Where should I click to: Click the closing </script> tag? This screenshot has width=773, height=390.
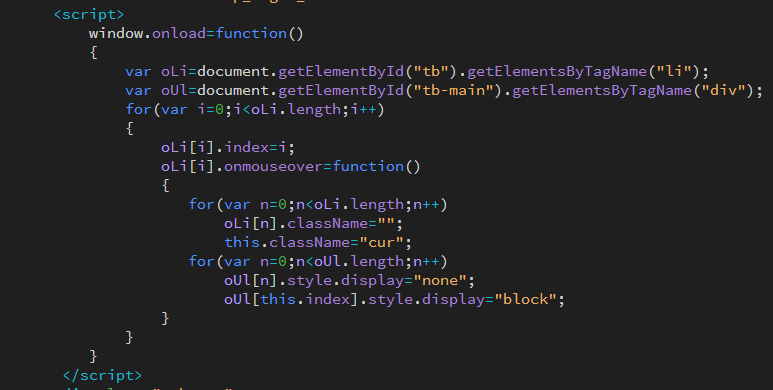pos(102,376)
